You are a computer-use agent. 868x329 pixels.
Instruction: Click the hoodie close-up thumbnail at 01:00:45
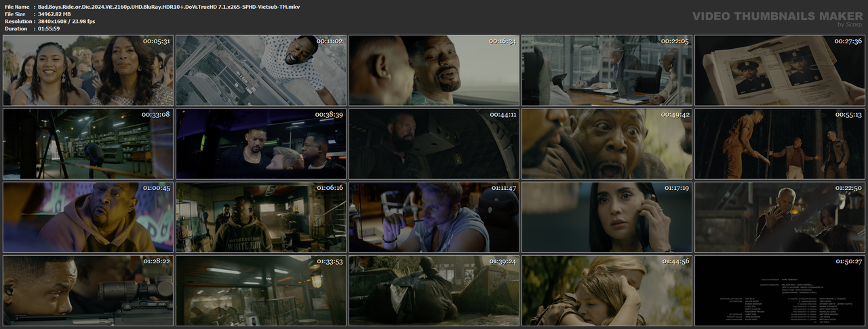click(x=88, y=217)
